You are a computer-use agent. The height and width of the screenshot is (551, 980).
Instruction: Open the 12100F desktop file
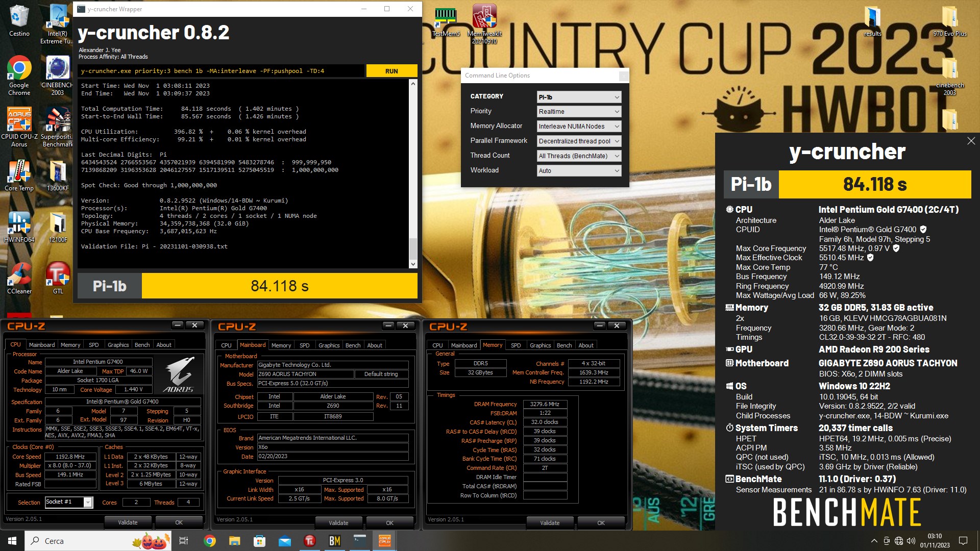[x=58, y=227]
